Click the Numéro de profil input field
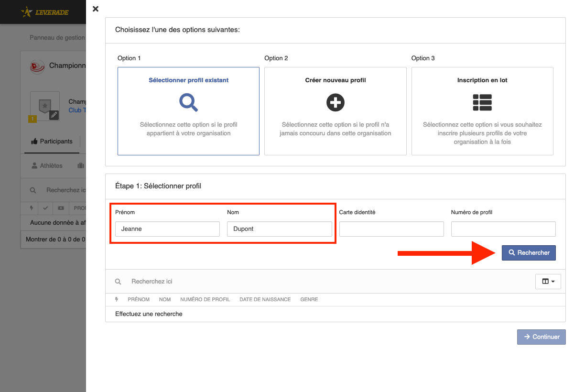585x392 pixels. [x=503, y=229]
